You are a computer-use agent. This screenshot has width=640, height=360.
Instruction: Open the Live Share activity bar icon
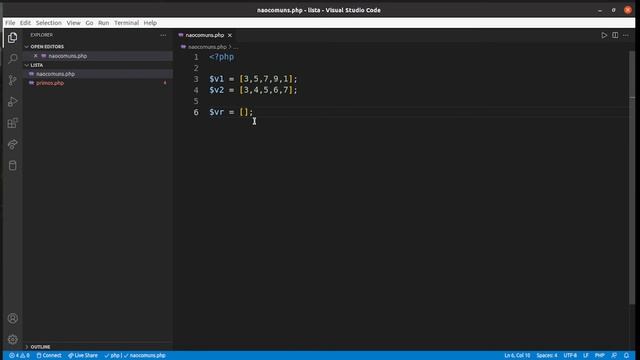click(13, 144)
